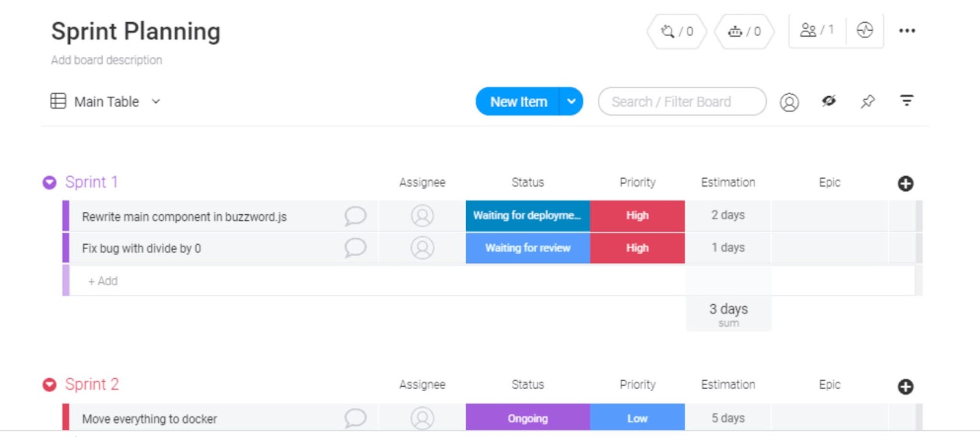This screenshot has width=980, height=437.
Task: Click the Sprint Planning board title
Action: click(136, 31)
